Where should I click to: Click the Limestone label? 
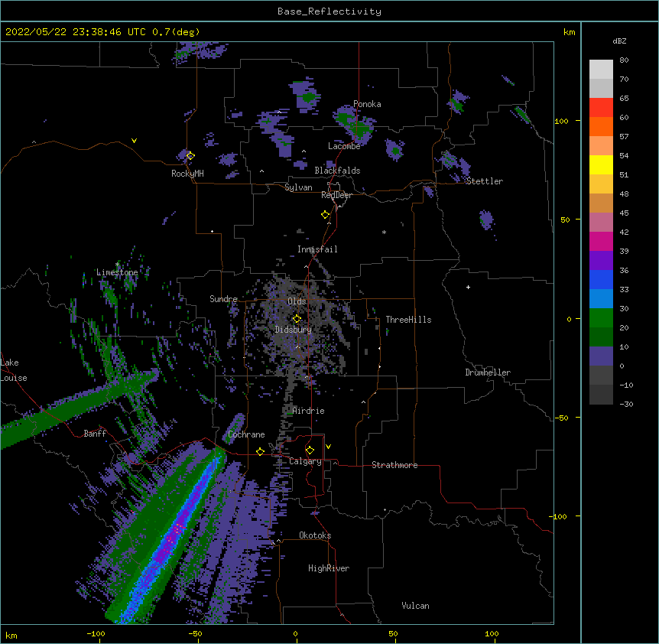coord(117,272)
